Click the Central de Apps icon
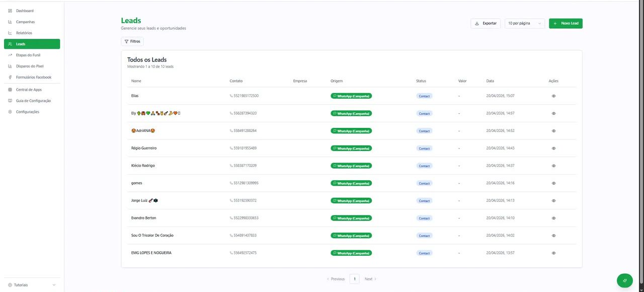The height and width of the screenshot is (292, 644). (x=10, y=90)
